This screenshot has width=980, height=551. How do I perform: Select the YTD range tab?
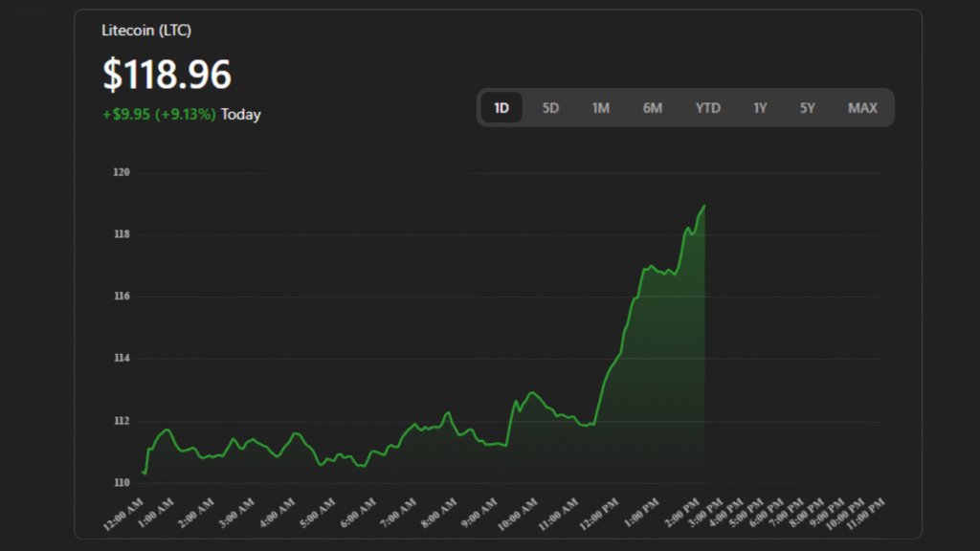coord(708,108)
